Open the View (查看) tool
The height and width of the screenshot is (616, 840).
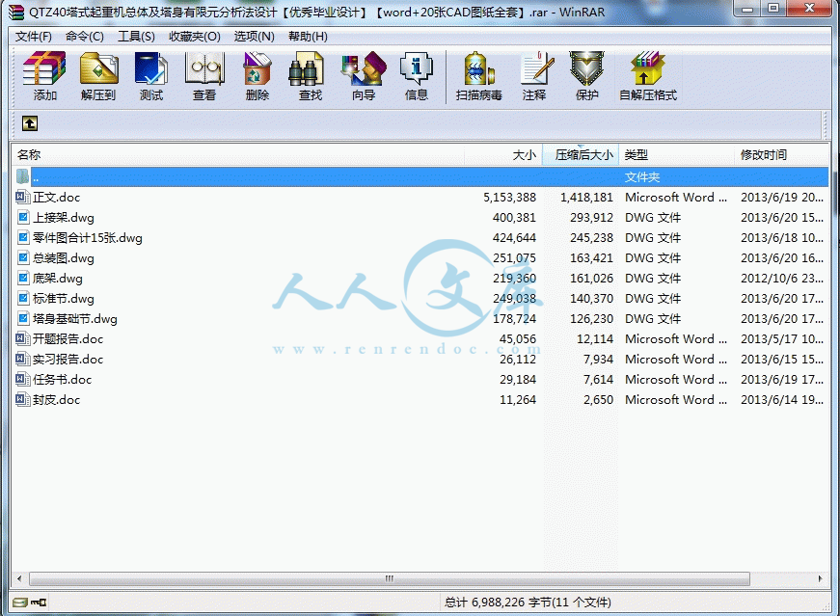(x=204, y=68)
